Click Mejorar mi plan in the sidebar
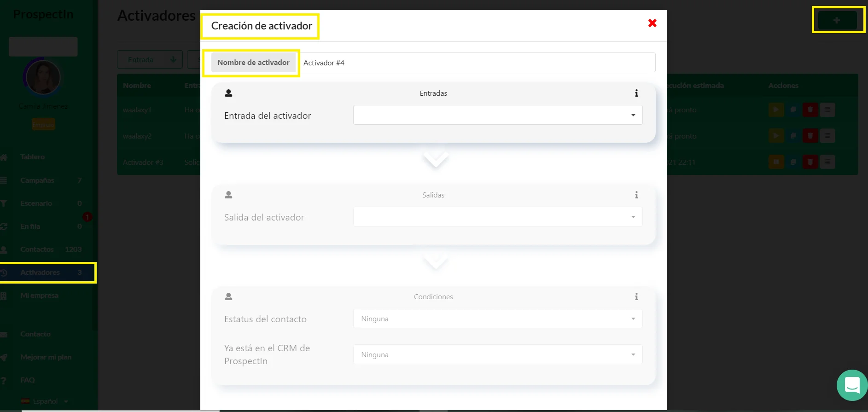 46,357
